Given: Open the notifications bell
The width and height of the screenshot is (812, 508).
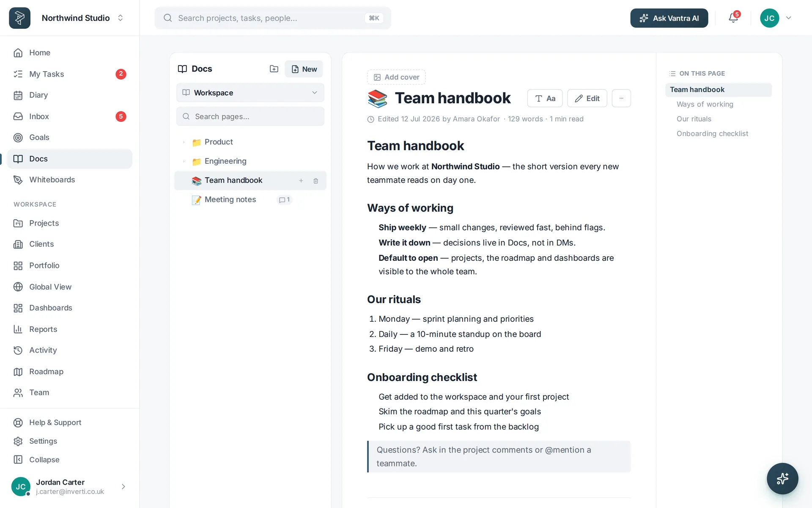Looking at the screenshot, I should [x=733, y=18].
